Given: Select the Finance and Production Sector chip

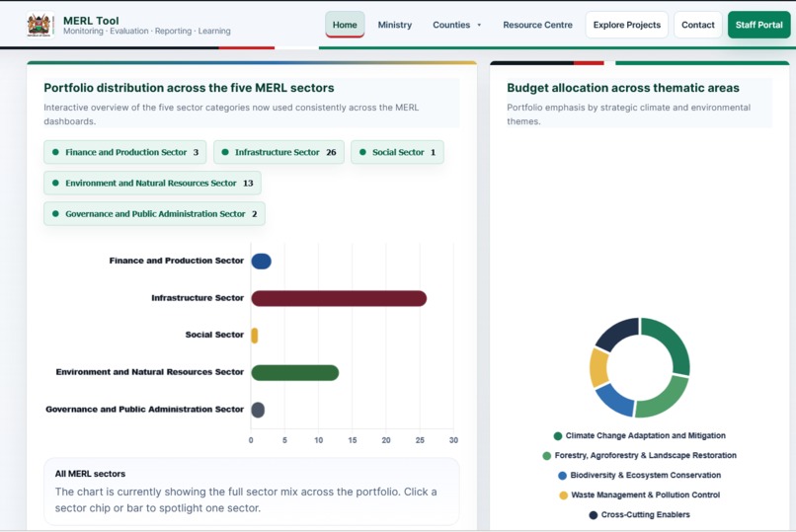Looking at the screenshot, I should pyautogui.click(x=124, y=152).
